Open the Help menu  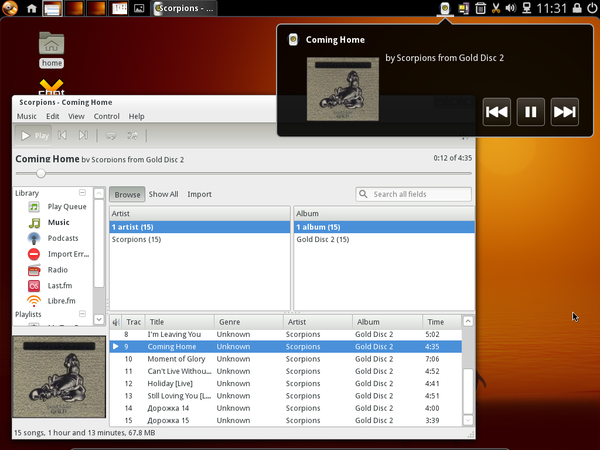click(136, 116)
